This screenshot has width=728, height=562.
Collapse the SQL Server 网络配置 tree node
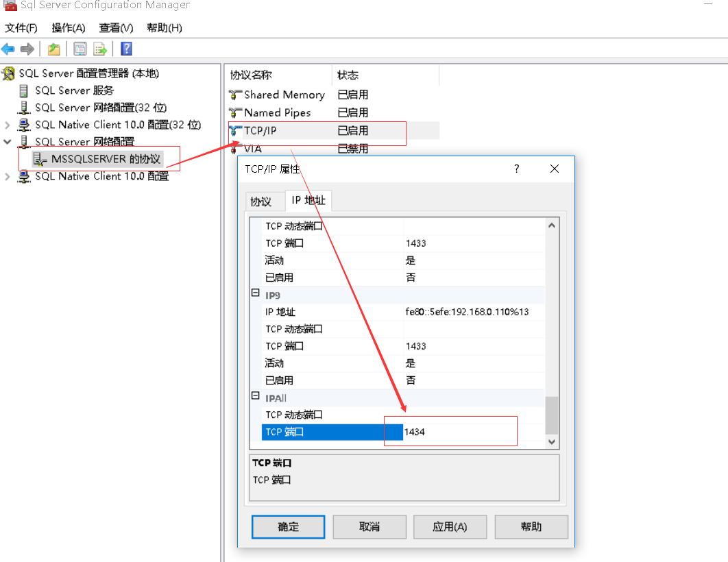click(x=8, y=142)
